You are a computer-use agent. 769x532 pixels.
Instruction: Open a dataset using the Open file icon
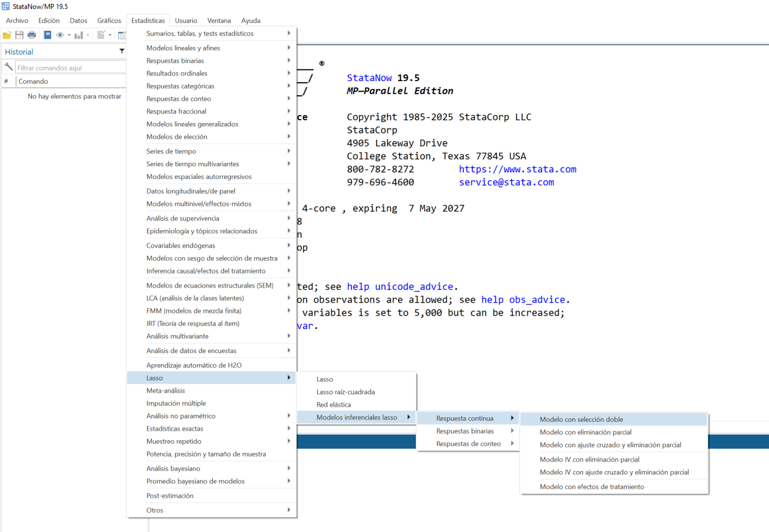7,35
